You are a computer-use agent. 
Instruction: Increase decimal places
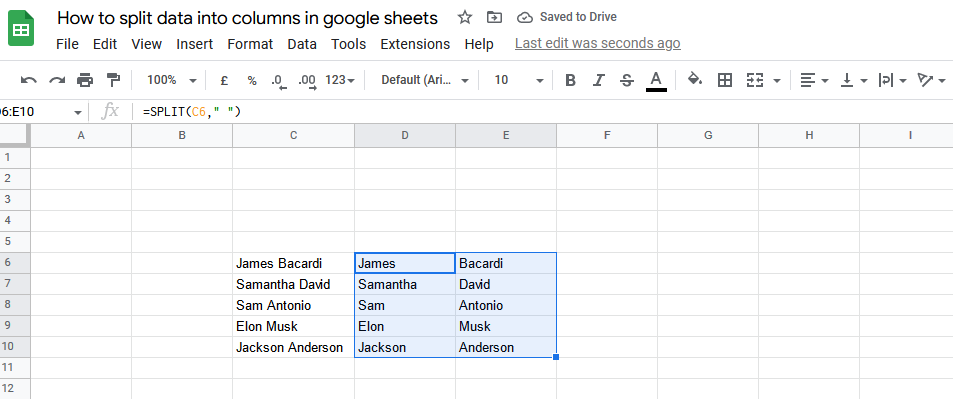point(307,81)
